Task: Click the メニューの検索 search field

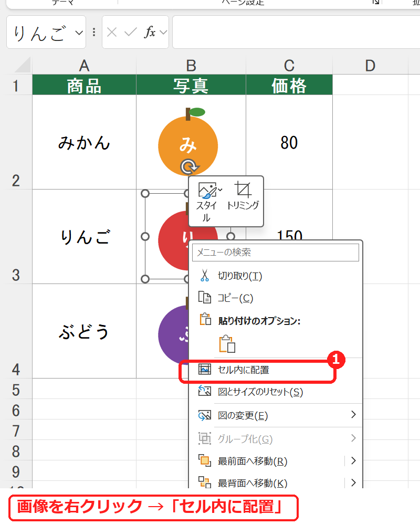Action: coord(275,252)
